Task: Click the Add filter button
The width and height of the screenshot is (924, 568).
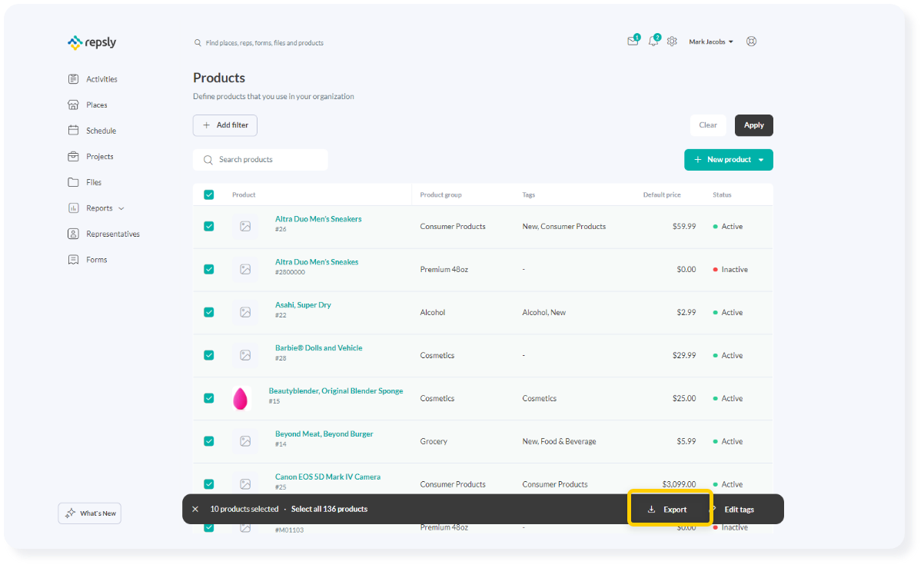Action: [x=225, y=125]
